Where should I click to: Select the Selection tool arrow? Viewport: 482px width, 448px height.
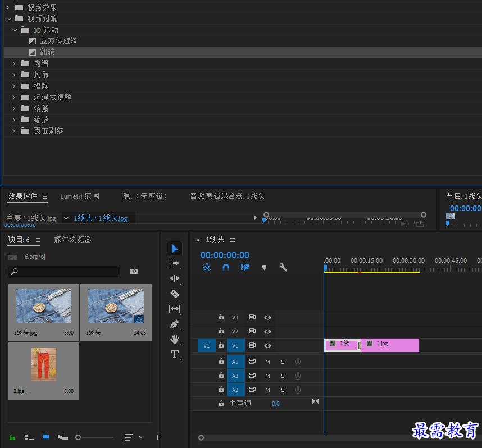(175, 249)
